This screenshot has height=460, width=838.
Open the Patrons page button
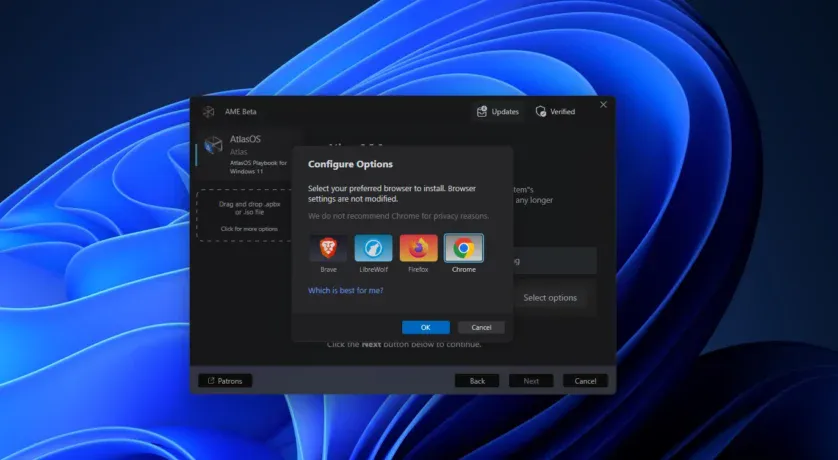(x=225, y=381)
